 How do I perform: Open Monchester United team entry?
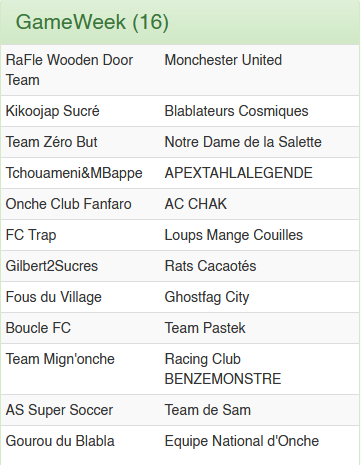[x=223, y=60]
